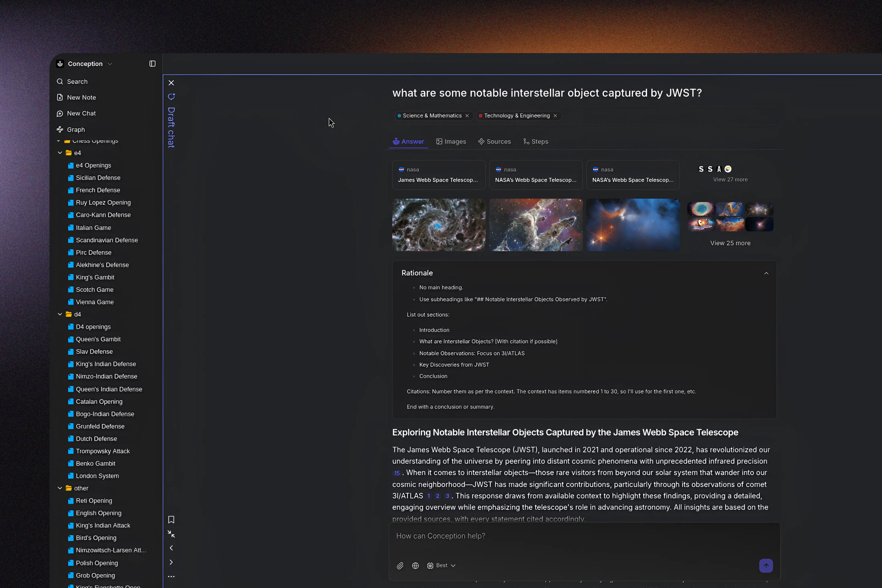Enable web search with the globe toggle
This screenshot has height=588, width=882.
pos(415,566)
